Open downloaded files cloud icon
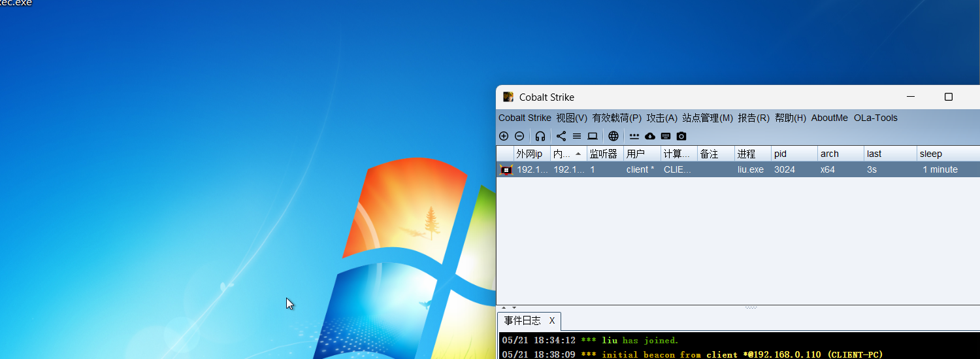 pyautogui.click(x=650, y=136)
